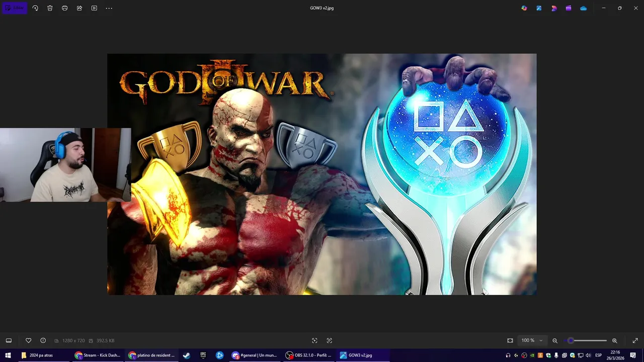Open the blue circular taskbar app icon

220,355
